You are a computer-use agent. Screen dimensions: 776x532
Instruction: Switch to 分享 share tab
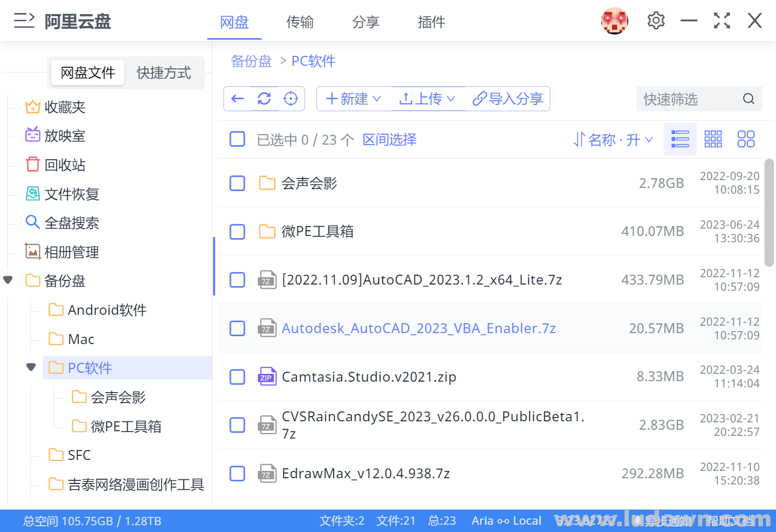366,22
